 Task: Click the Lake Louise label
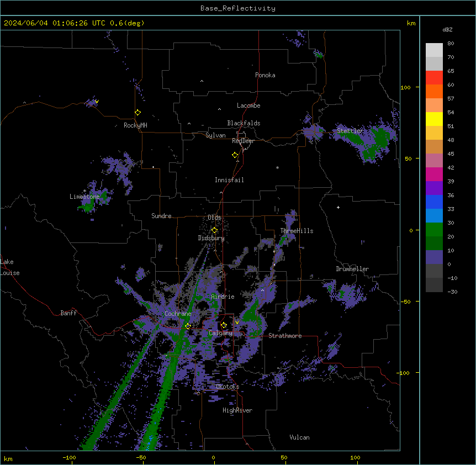coord(10,267)
